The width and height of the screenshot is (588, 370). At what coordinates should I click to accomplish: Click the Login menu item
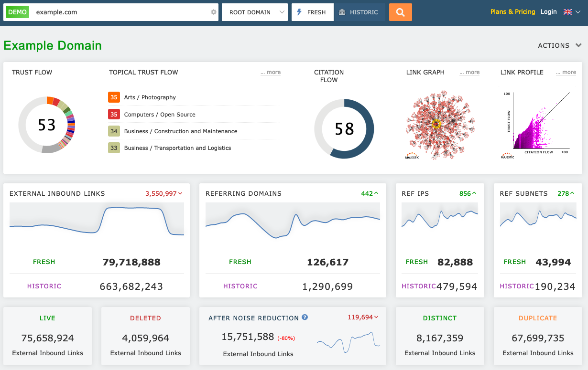548,11
